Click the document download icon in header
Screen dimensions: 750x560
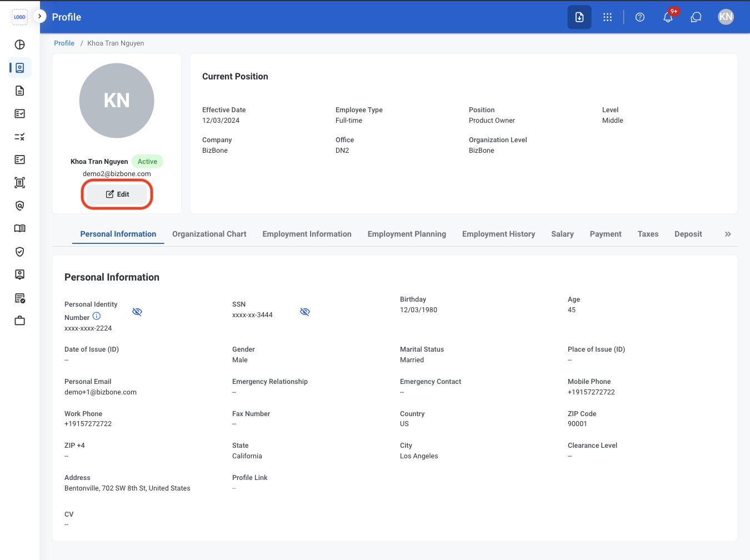point(579,17)
